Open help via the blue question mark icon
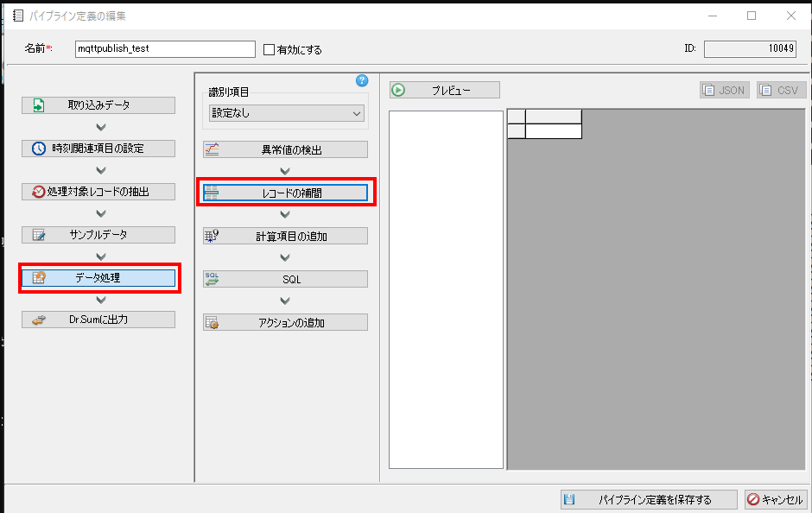Image resolution: width=812 pixels, height=513 pixels. tap(362, 80)
